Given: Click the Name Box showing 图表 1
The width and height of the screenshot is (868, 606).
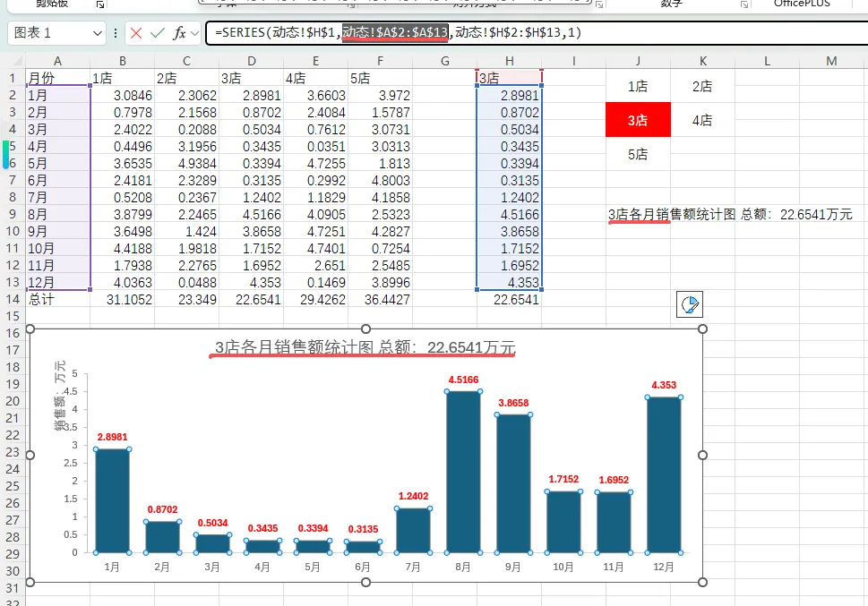Looking at the screenshot, I should (x=51, y=33).
